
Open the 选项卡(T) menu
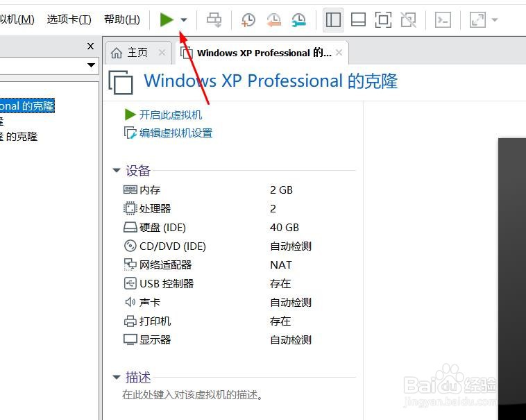click(69, 19)
